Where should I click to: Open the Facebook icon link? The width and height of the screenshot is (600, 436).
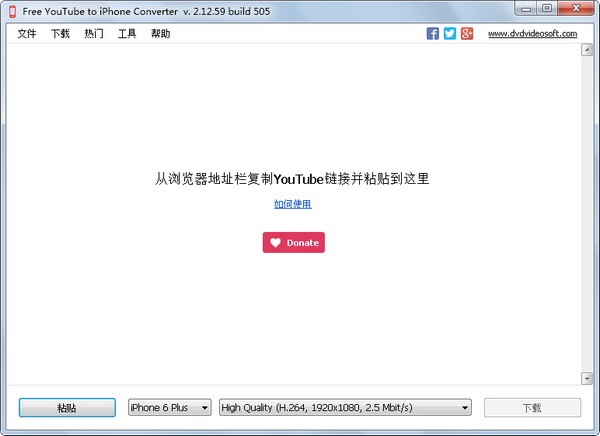click(432, 34)
